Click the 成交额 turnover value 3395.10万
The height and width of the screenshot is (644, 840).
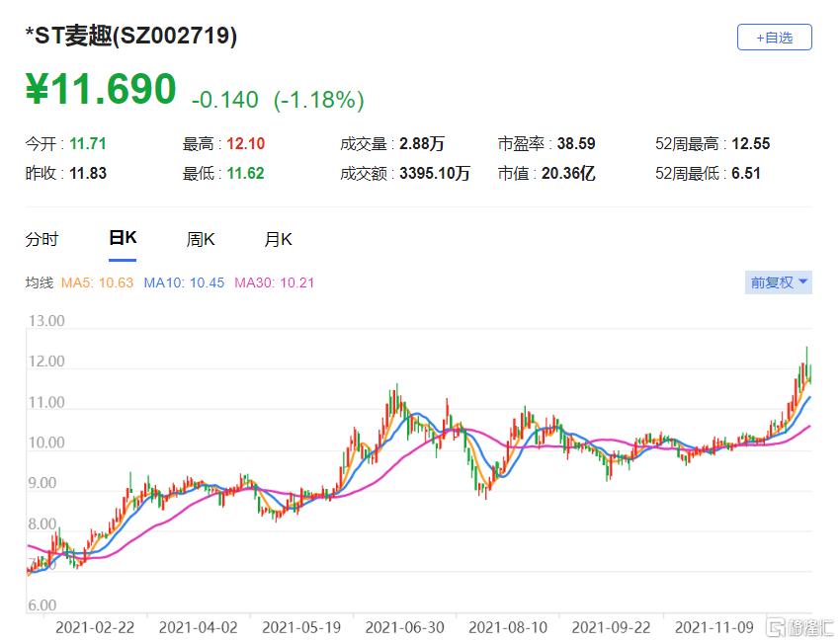pos(435,174)
